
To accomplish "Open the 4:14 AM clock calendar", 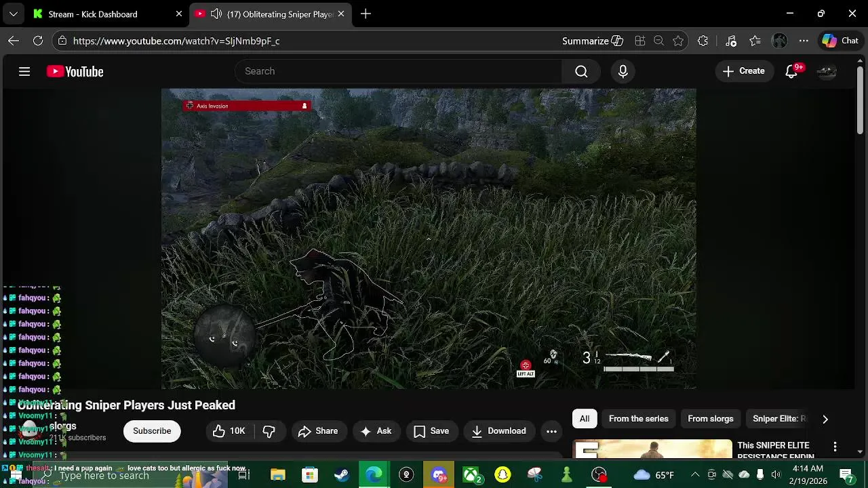I will [x=808, y=475].
